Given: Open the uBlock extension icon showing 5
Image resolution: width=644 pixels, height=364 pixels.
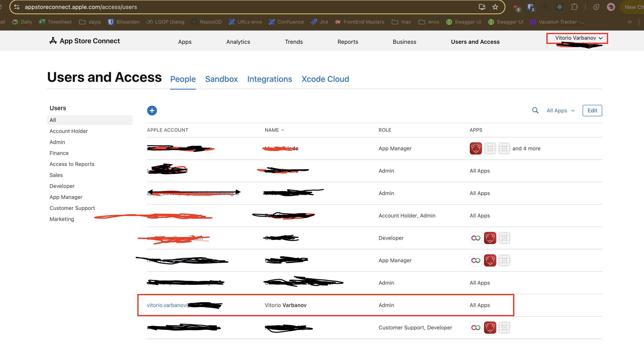Looking at the screenshot, I should click(516, 7).
